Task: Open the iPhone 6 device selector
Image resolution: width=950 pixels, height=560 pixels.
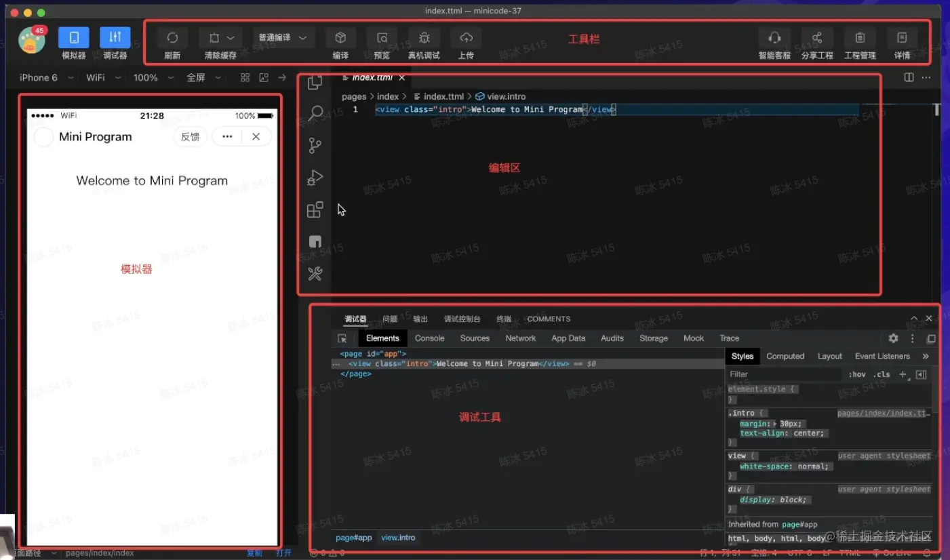Action: 41,77
